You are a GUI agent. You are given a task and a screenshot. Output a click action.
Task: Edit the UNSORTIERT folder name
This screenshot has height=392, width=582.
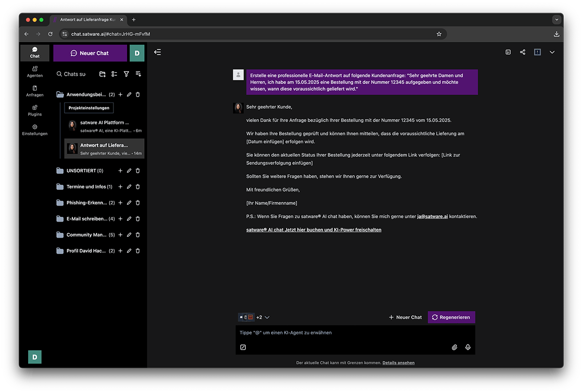[129, 171]
